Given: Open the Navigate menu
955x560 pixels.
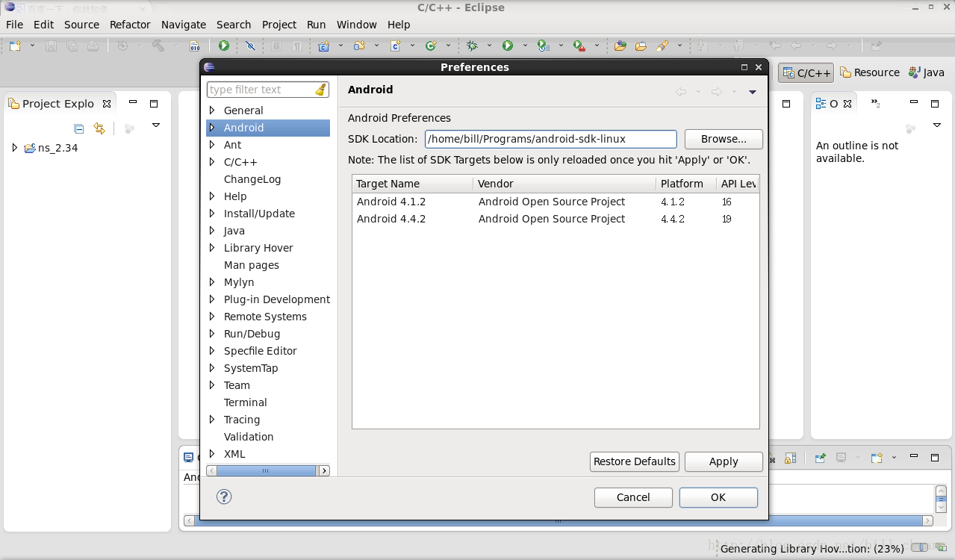Looking at the screenshot, I should [x=184, y=25].
